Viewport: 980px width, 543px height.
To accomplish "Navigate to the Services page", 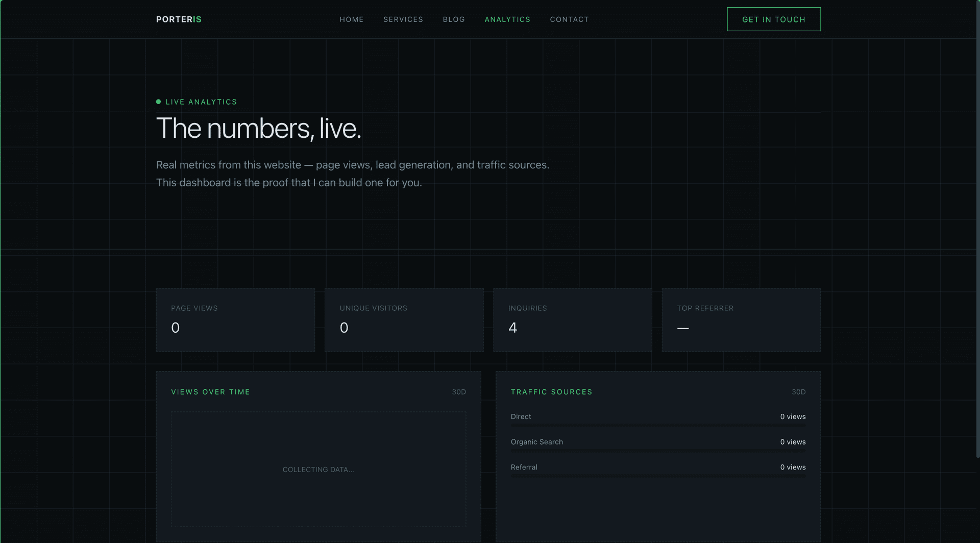I will point(403,19).
